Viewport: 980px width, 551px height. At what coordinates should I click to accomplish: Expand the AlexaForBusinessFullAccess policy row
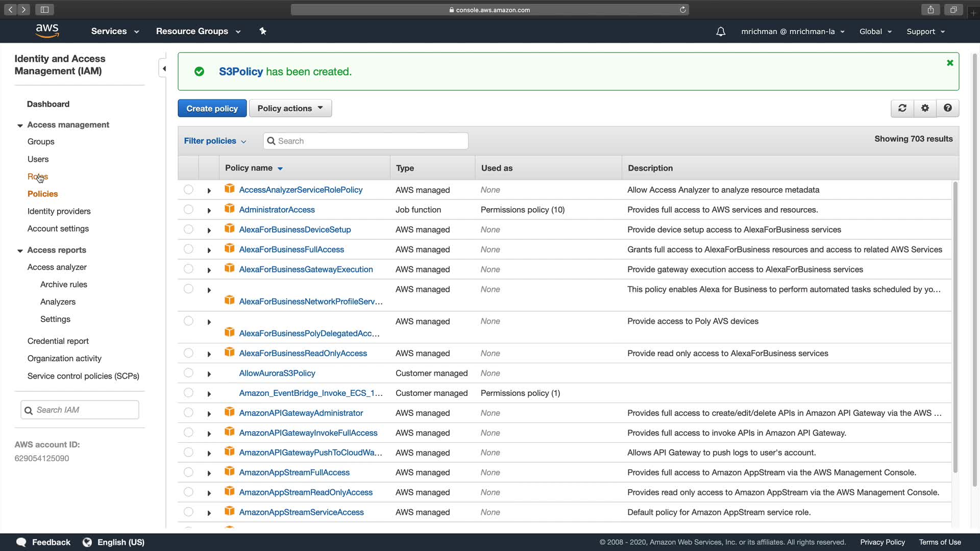[x=209, y=250]
